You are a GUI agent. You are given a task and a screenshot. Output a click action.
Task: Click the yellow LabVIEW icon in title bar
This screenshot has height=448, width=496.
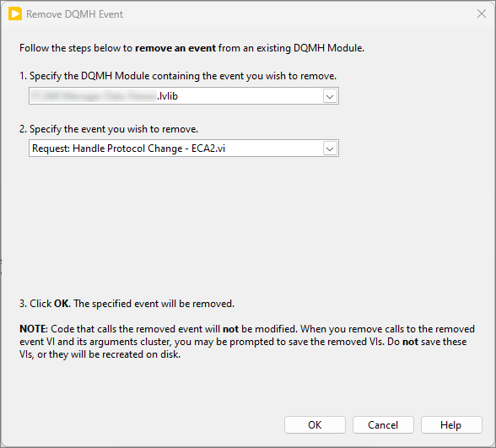(15, 14)
